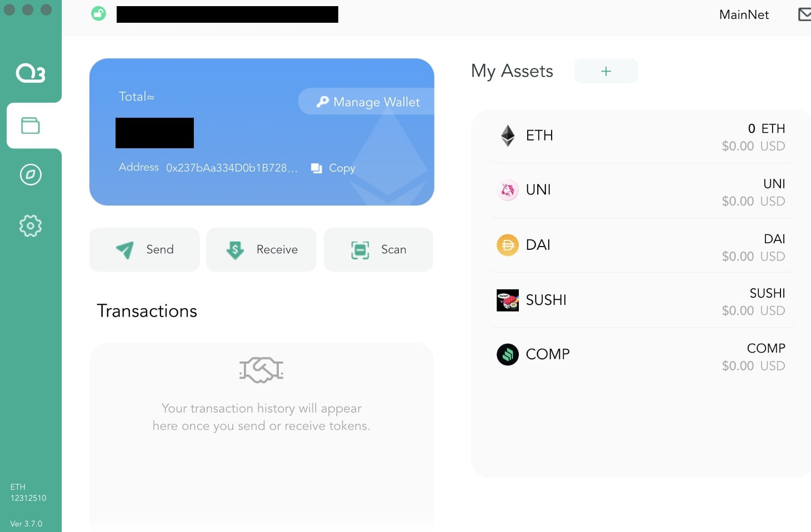The image size is (811, 532).
Task: Open the MainNet network selector
Action: click(744, 14)
